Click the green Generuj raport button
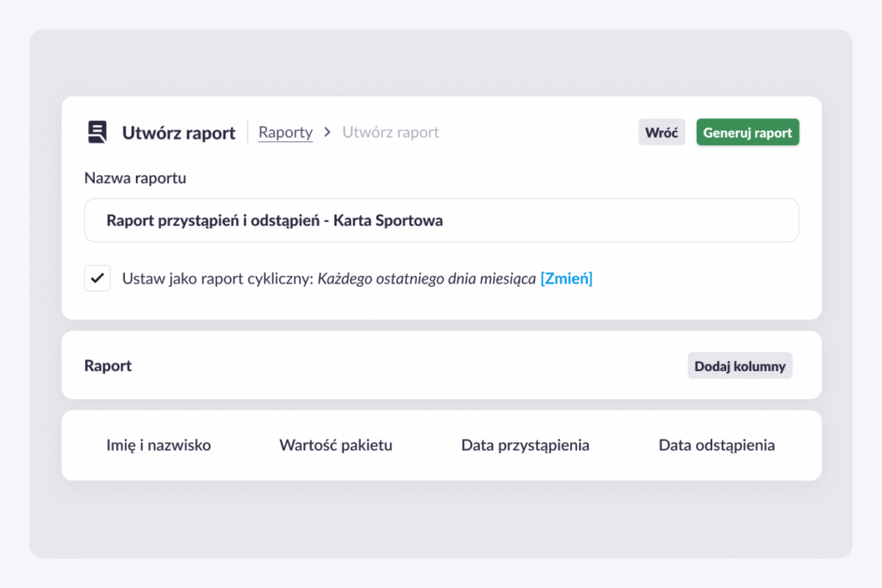 pyautogui.click(x=748, y=133)
